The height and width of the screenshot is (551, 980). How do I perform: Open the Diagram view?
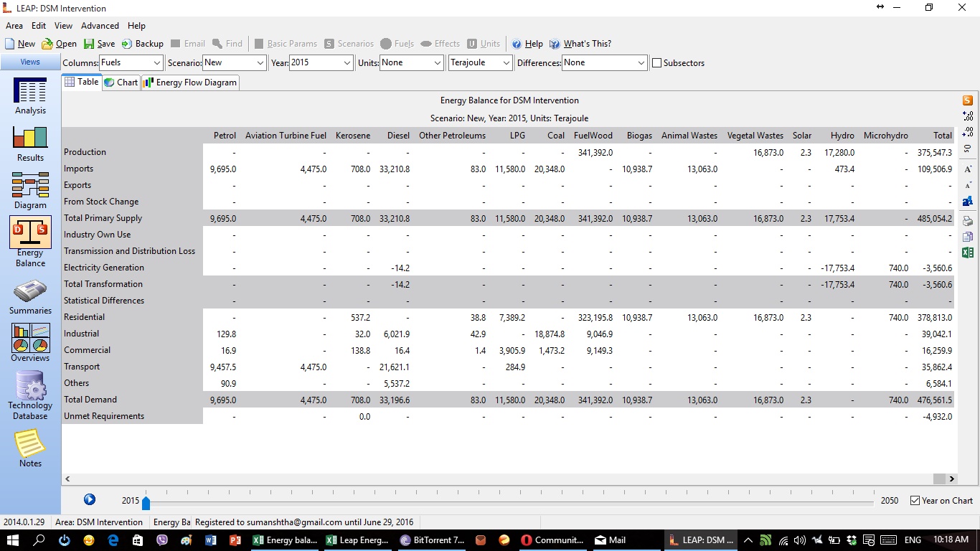click(30, 190)
